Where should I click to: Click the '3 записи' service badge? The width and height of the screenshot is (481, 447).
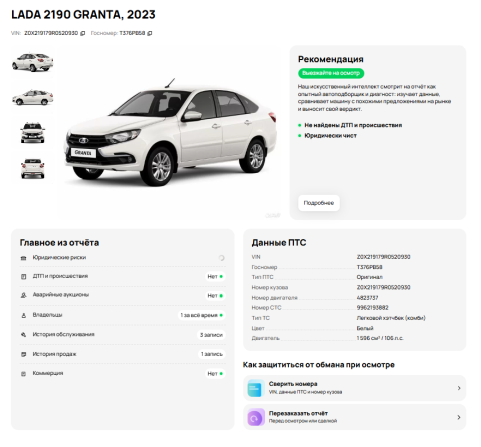(x=211, y=335)
